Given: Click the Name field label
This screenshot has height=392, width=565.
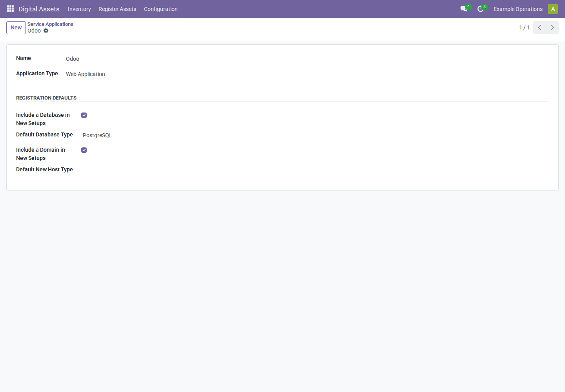Looking at the screenshot, I should [x=24, y=58].
